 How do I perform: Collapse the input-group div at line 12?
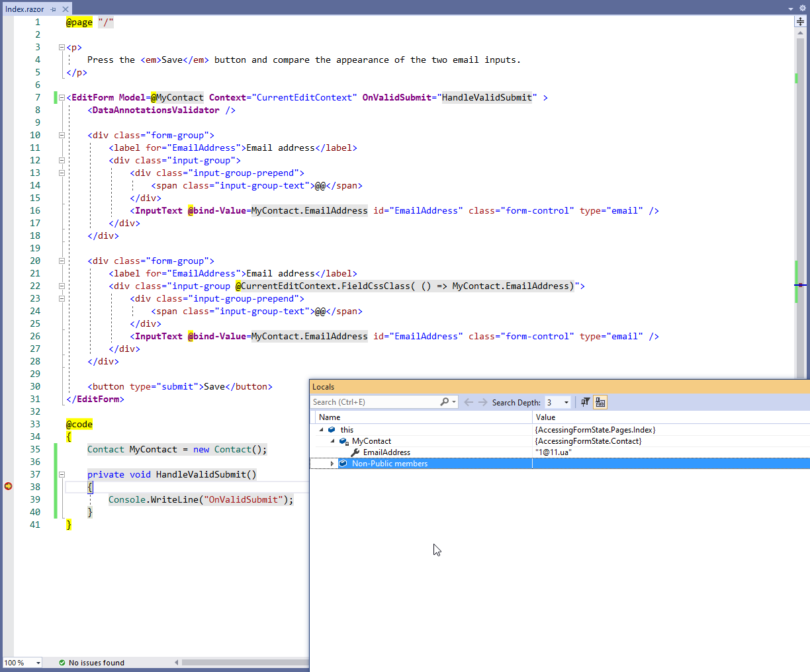[x=62, y=161]
